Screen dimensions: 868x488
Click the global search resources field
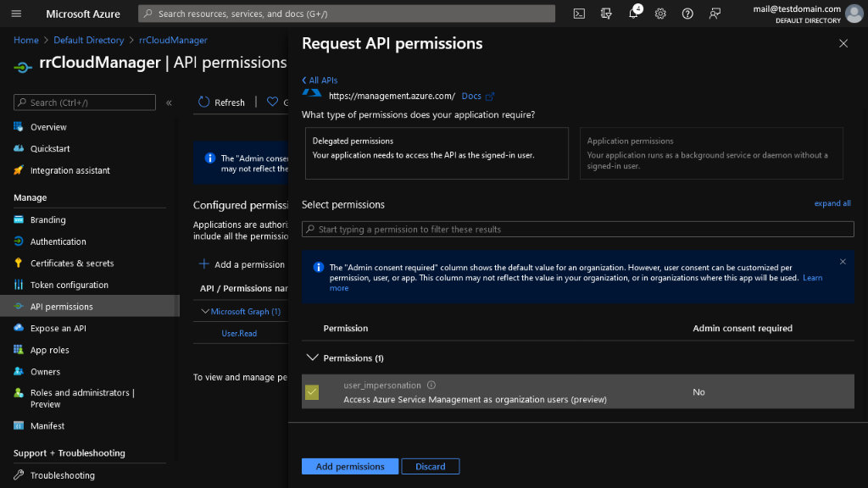pos(347,14)
